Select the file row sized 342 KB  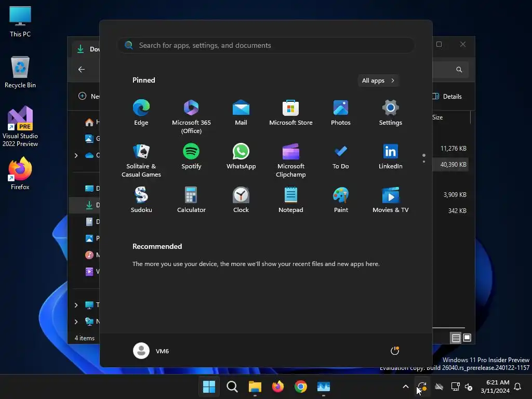point(450,211)
